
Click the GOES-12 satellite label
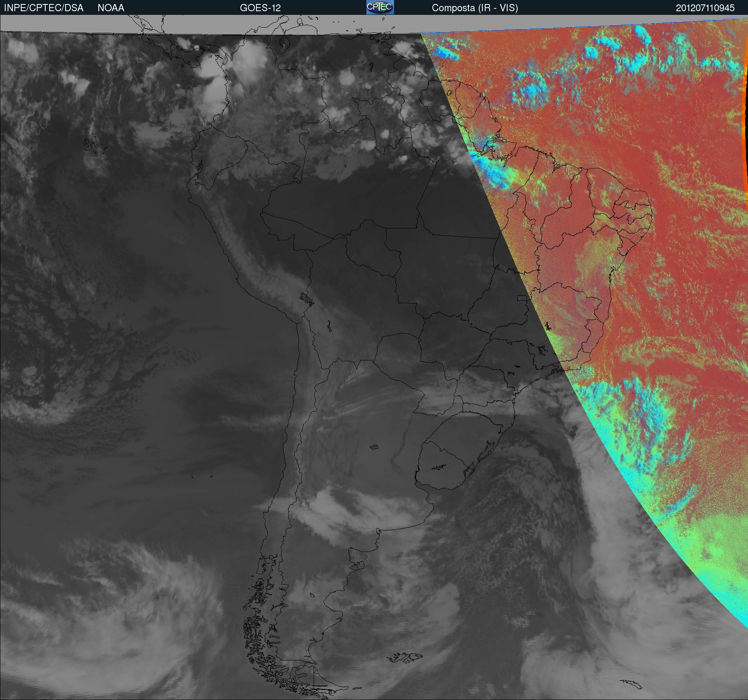260,8
